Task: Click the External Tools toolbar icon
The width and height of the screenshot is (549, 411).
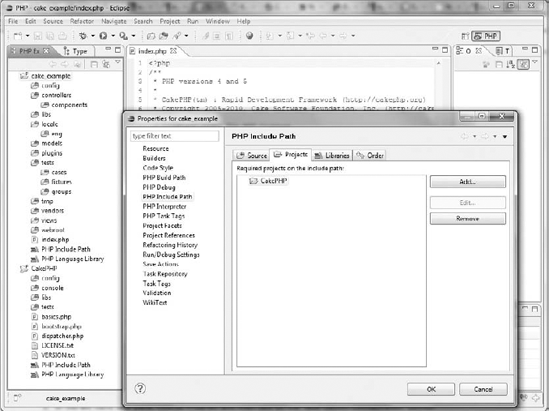Action: point(124,36)
